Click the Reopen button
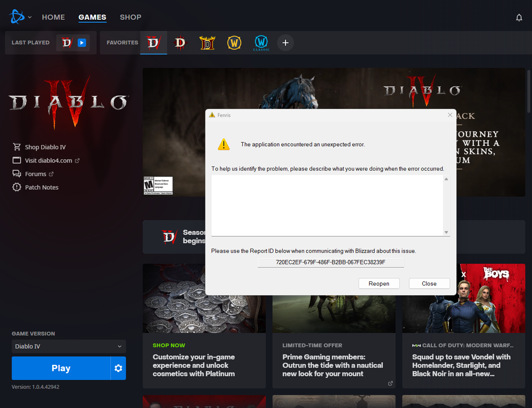The width and height of the screenshot is (532, 408). [x=379, y=284]
